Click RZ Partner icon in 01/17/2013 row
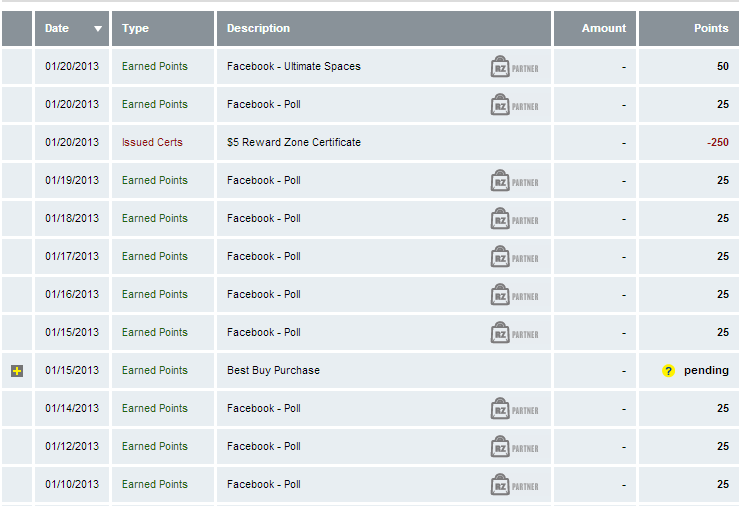This screenshot has height=506, width=748. [x=514, y=257]
